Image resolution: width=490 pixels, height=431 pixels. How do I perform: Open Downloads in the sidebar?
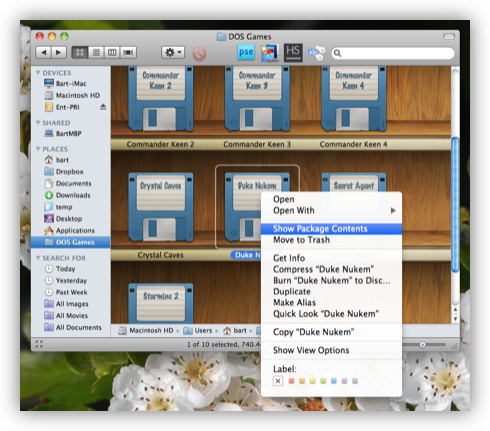pos(73,195)
